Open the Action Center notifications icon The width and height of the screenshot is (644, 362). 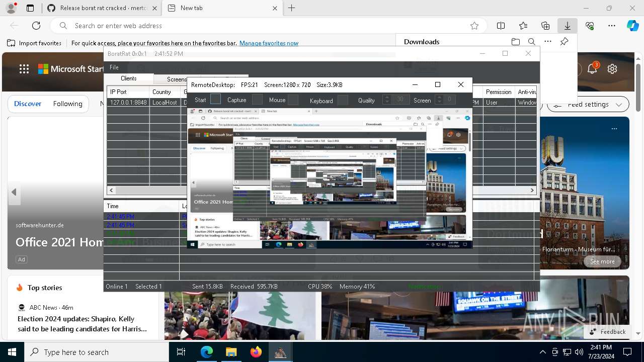pos(627,352)
